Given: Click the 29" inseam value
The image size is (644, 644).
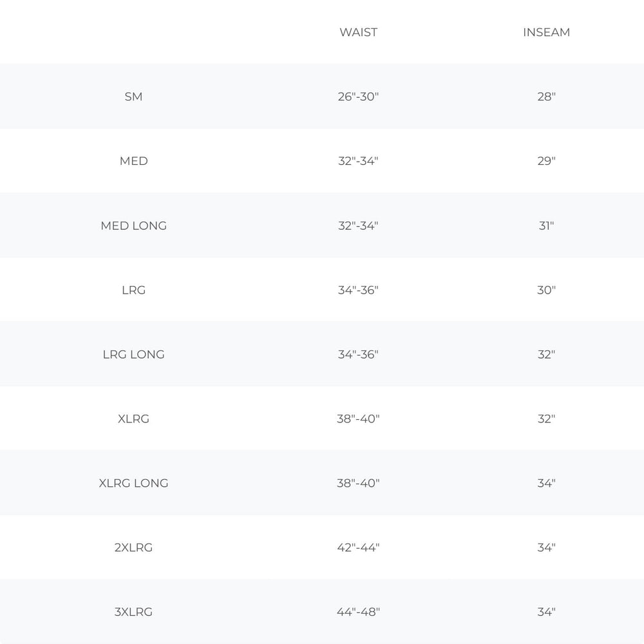Looking at the screenshot, I should click(x=546, y=161).
